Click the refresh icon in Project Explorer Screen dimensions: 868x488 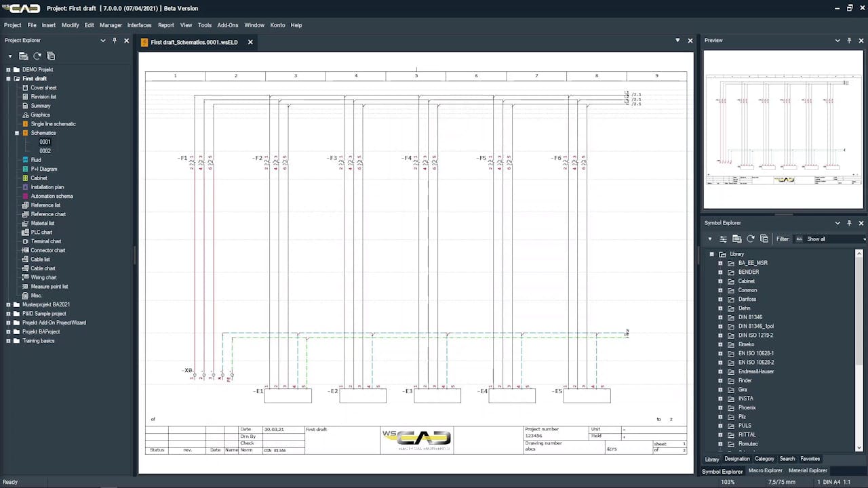coord(37,56)
